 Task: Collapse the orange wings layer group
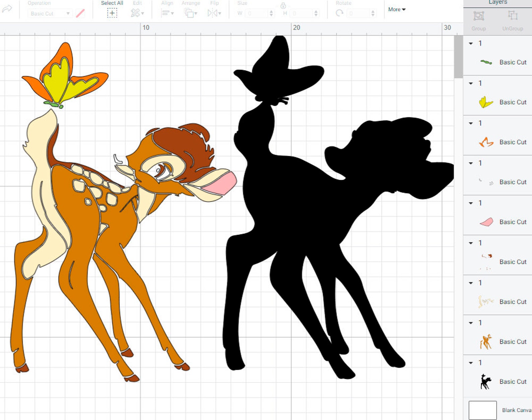pos(471,123)
